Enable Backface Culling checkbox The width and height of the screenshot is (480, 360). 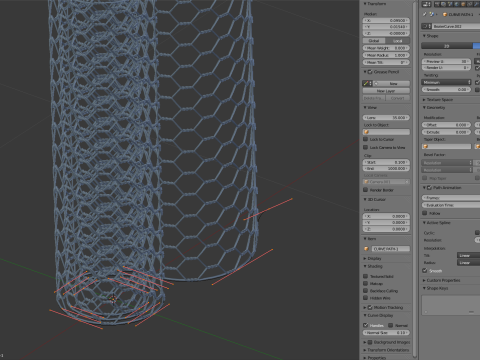pyautogui.click(x=365, y=291)
